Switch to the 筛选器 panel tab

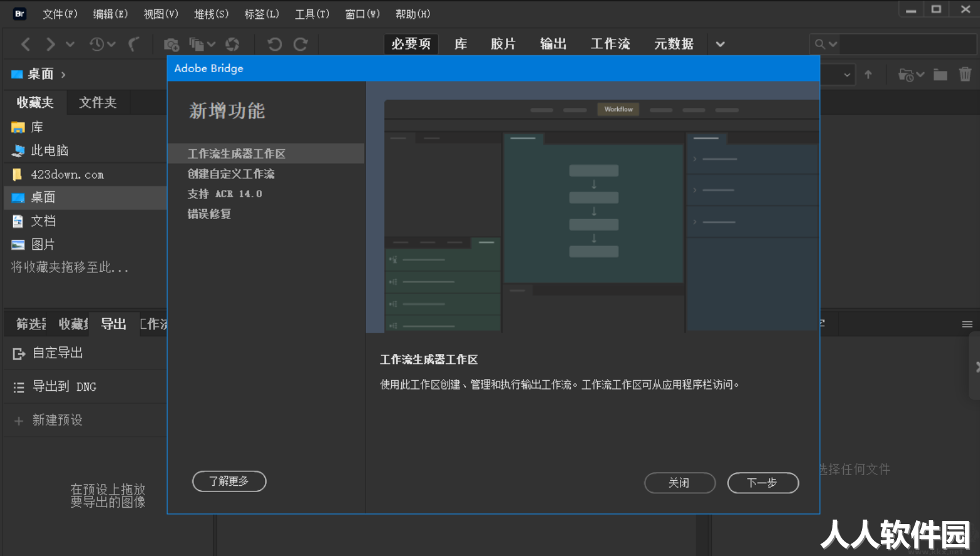30,324
